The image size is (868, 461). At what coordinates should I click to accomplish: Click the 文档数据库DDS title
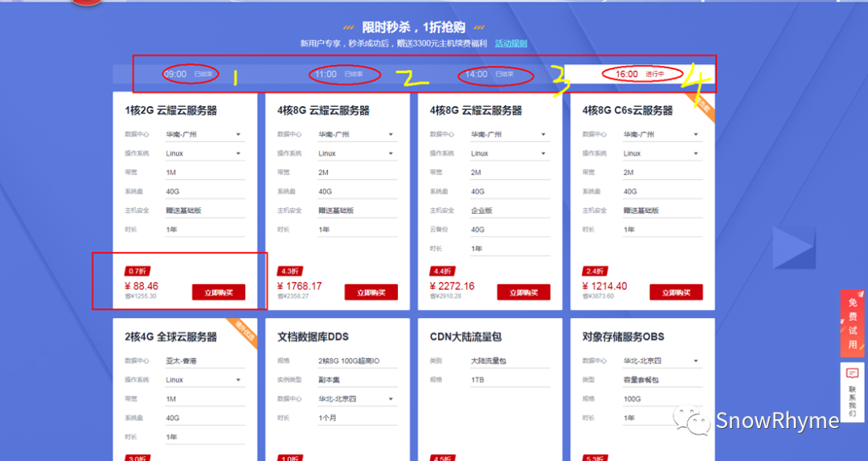click(313, 337)
